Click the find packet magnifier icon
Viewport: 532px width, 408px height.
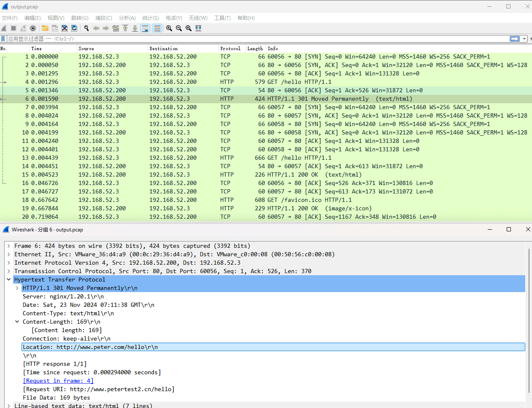86,28
